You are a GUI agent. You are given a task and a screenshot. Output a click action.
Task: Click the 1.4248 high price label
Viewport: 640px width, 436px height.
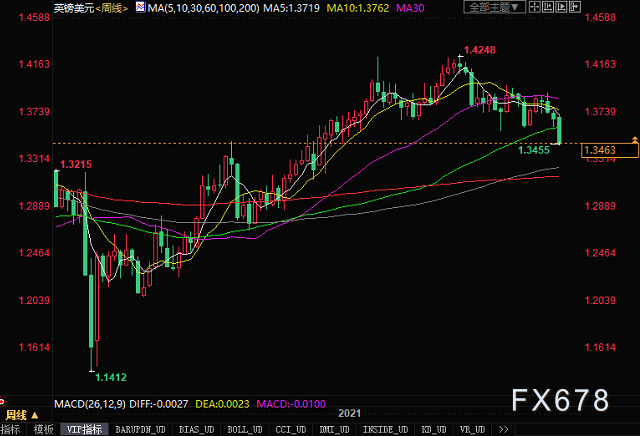[x=480, y=50]
